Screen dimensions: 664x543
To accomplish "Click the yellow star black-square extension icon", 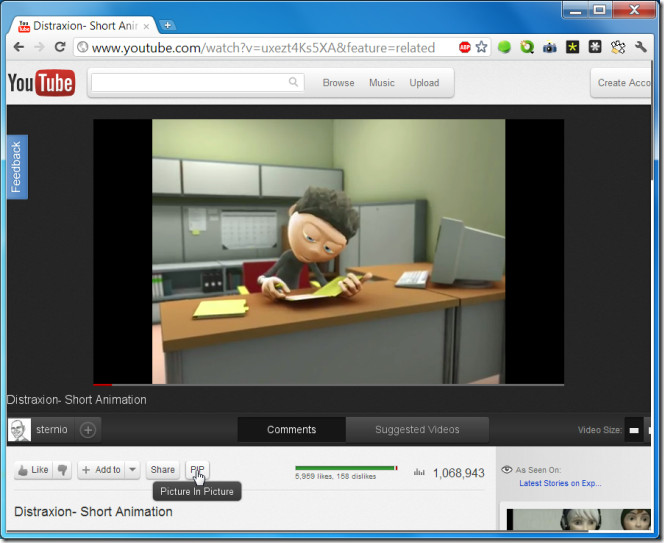I will [573, 47].
